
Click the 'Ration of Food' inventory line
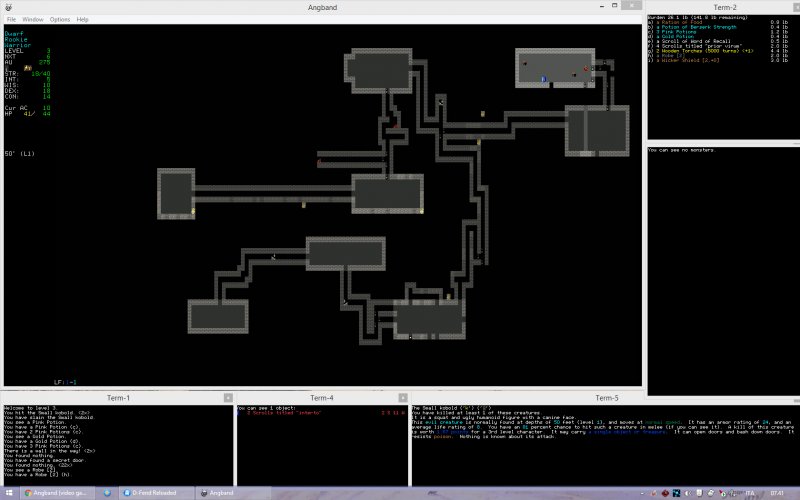point(716,22)
